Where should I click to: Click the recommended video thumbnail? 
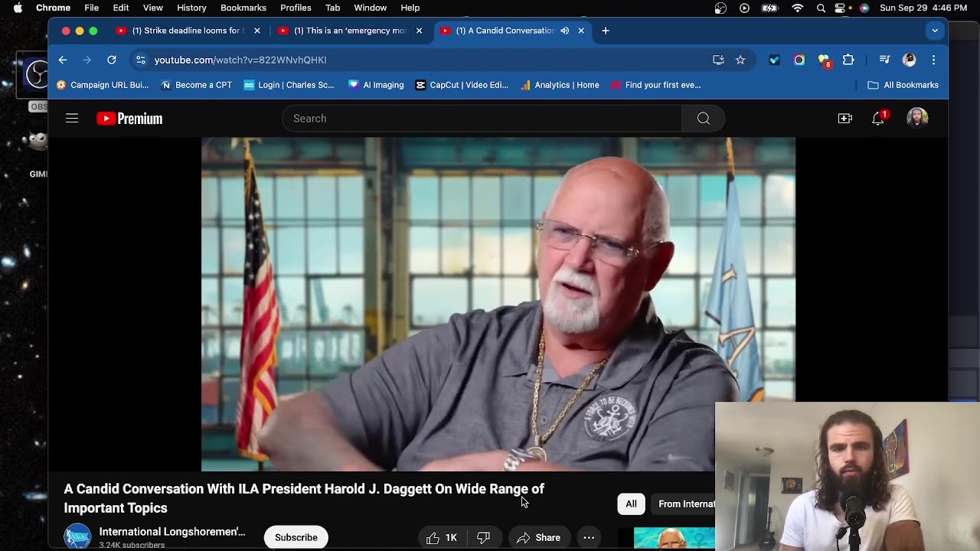[x=674, y=539]
